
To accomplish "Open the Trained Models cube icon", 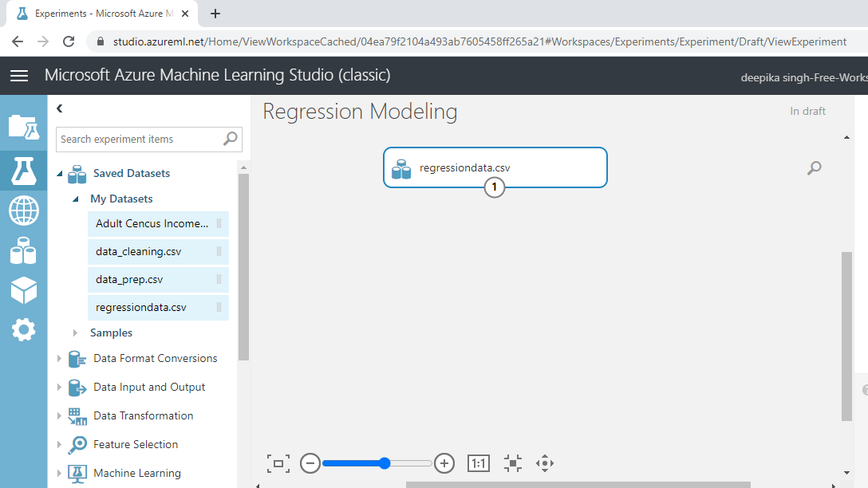I will [23, 290].
